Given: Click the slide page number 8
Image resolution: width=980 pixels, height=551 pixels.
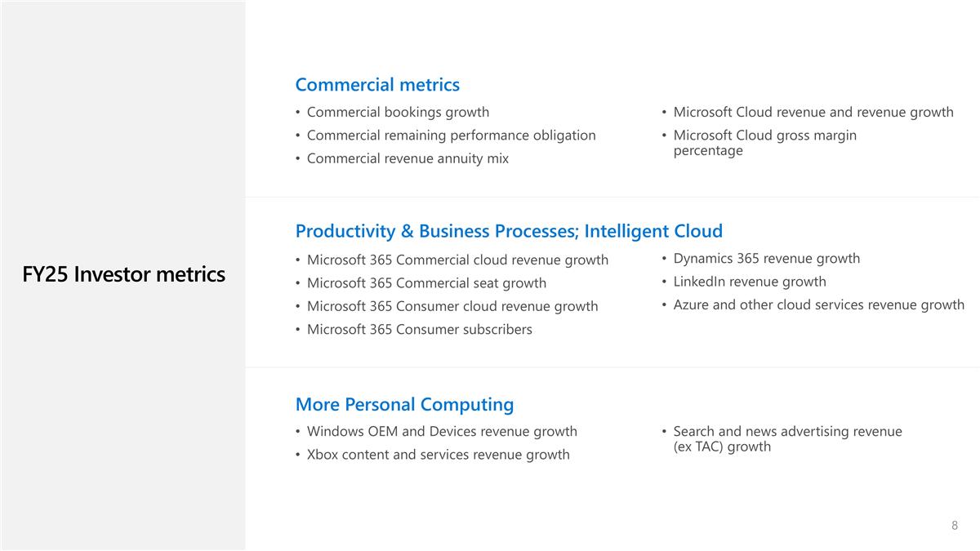Looking at the screenshot, I should click(x=955, y=526).
